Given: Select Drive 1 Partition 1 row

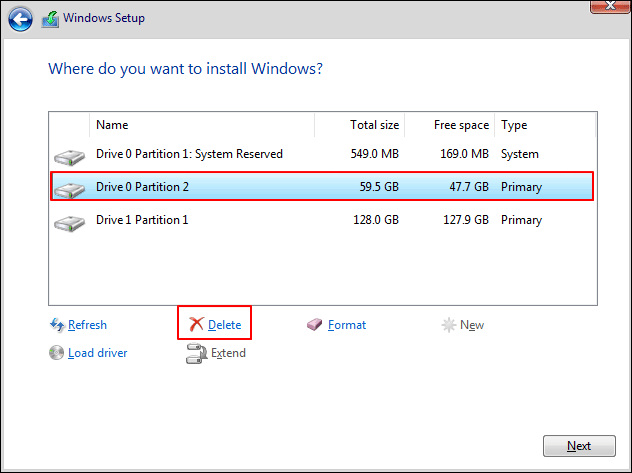Looking at the screenshot, I should point(142,220).
